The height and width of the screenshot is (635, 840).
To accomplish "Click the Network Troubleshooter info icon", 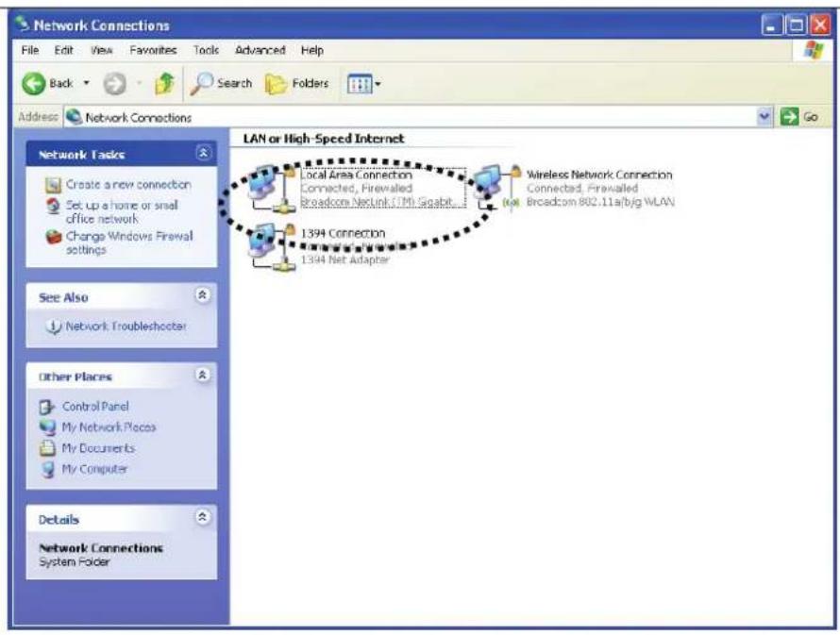I will pyautogui.click(x=54, y=326).
